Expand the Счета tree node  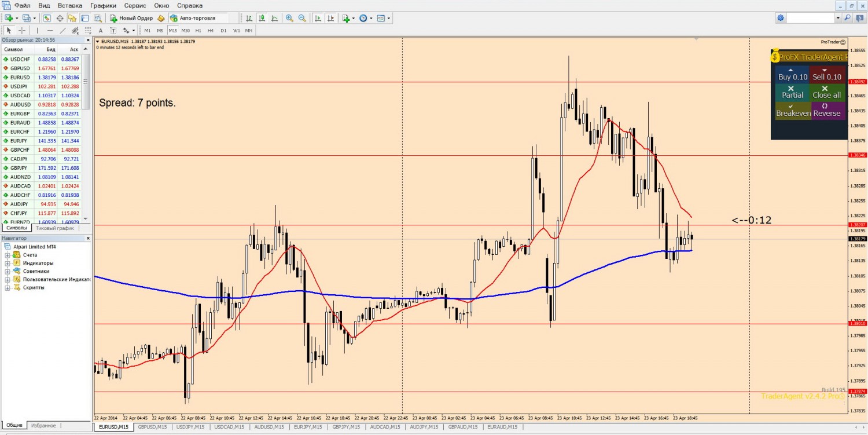[x=8, y=255]
